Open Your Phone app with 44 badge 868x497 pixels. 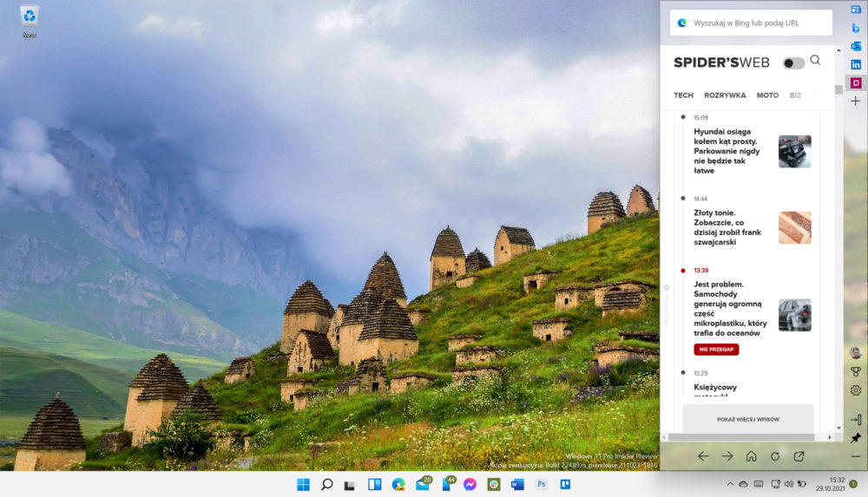[x=447, y=484]
